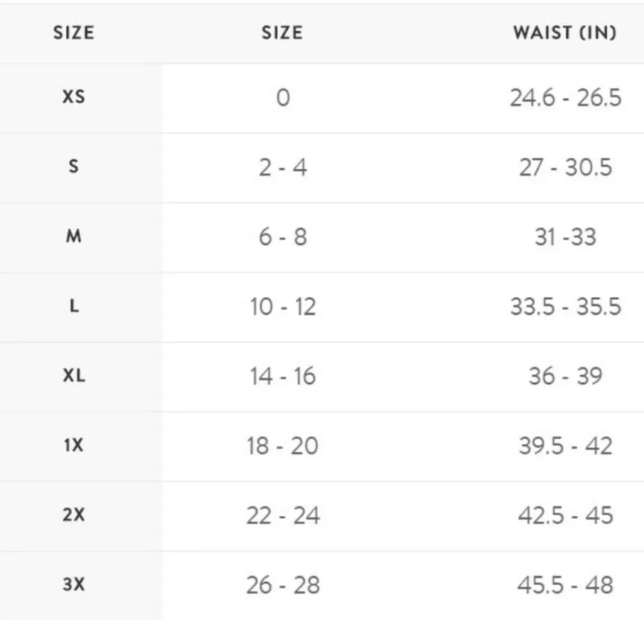This screenshot has height=644, width=644.
Task: Select the XL size label
Action: pos(73,375)
